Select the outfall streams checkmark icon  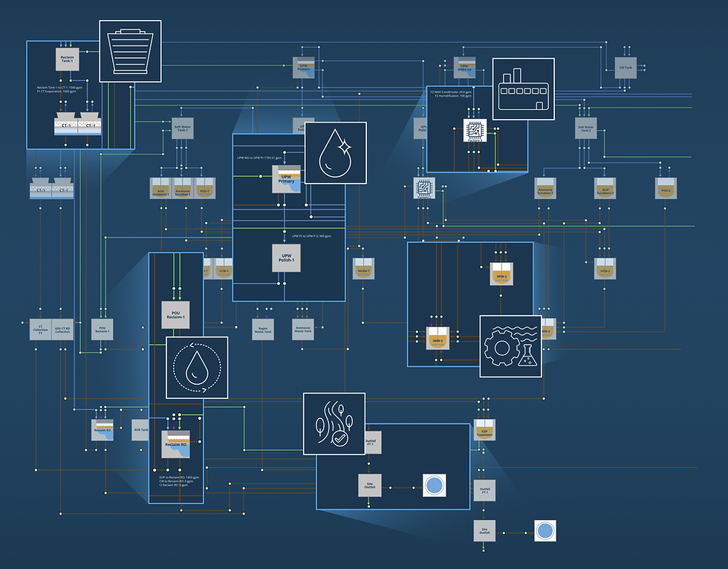(336, 422)
